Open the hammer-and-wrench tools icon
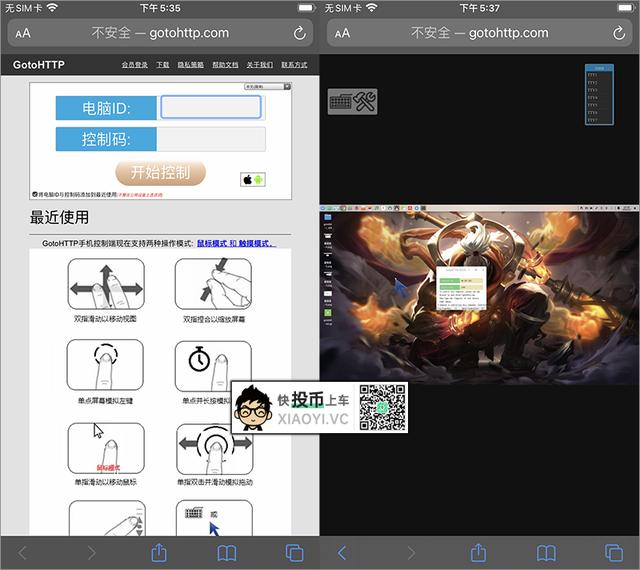Screen dimensions: 640x570 pos(364,101)
